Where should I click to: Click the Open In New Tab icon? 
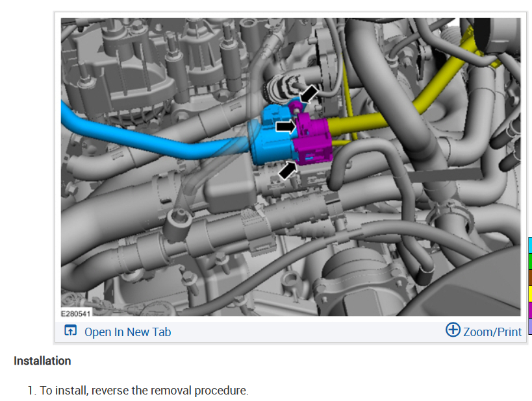pos(71,330)
